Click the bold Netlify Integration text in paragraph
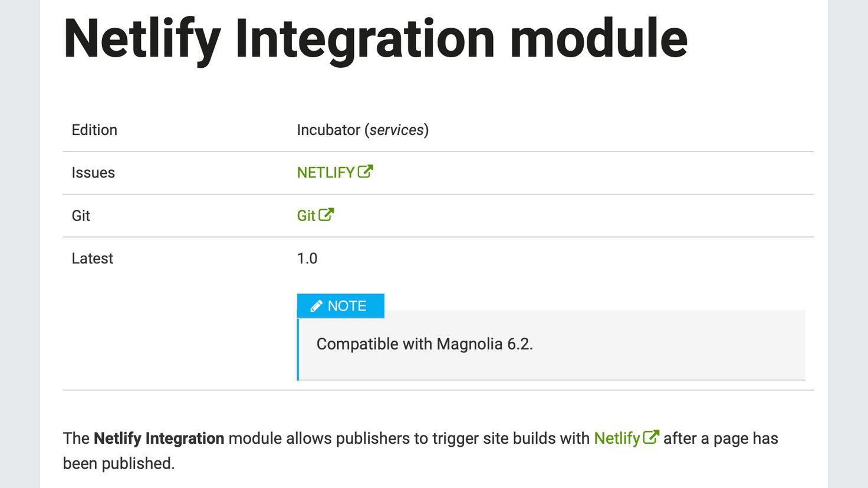The image size is (868, 488). tap(159, 438)
